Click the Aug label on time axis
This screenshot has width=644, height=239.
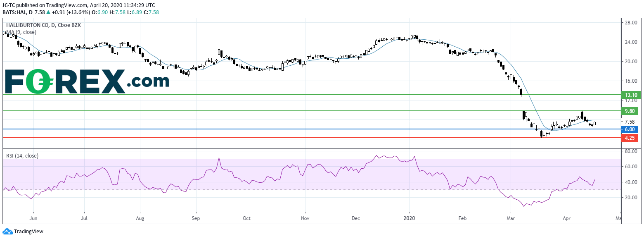[x=140, y=217]
